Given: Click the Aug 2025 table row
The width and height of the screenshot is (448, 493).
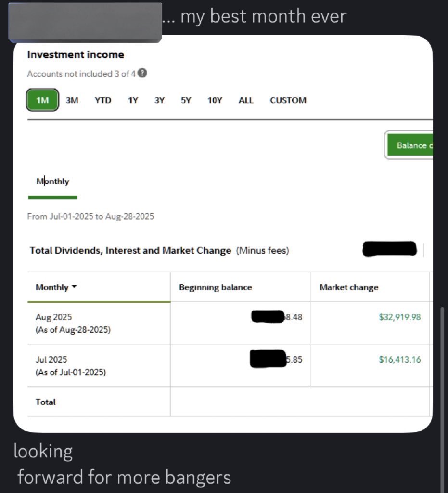Looking at the screenshot, I should coord(96,322).
